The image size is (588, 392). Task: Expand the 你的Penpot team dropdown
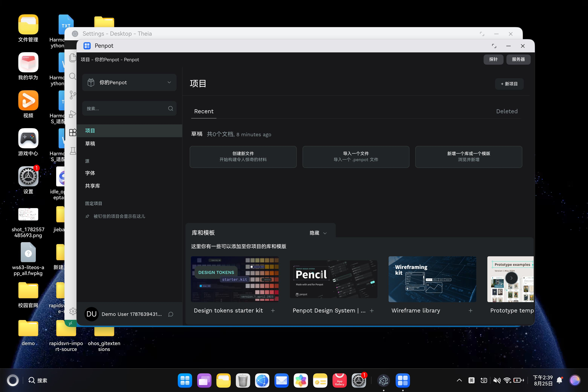coord(129,83)
